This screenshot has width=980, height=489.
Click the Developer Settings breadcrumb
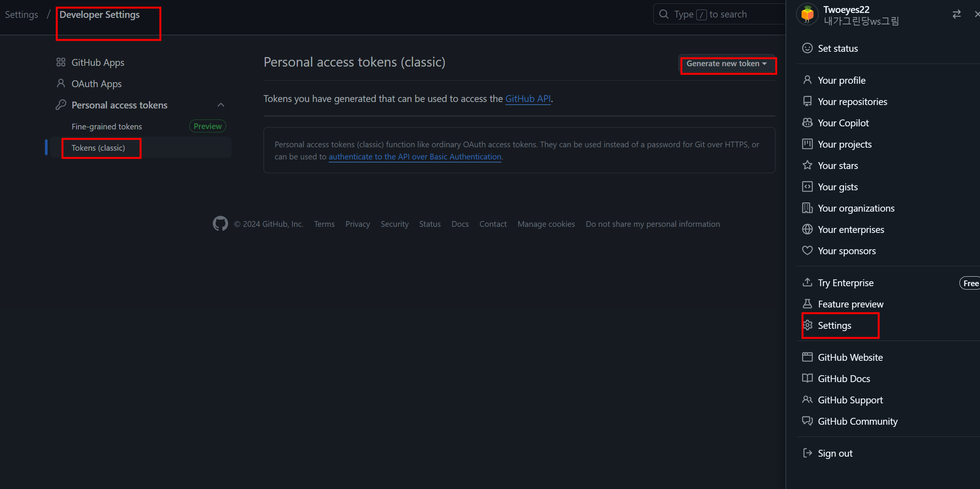tap(100, 14)
